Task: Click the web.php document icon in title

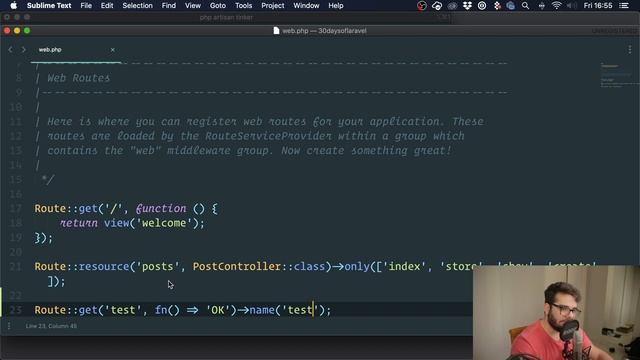Action: coord(276,31)
